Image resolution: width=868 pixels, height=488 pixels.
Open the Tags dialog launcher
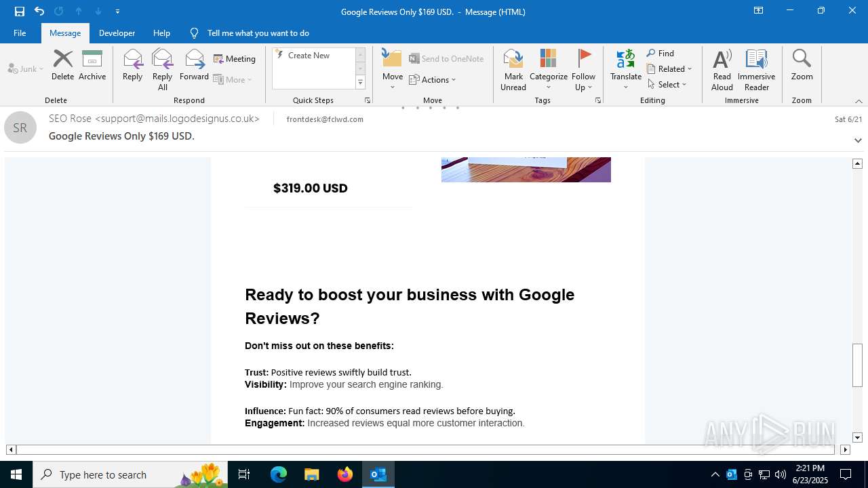tap(598, 100)
